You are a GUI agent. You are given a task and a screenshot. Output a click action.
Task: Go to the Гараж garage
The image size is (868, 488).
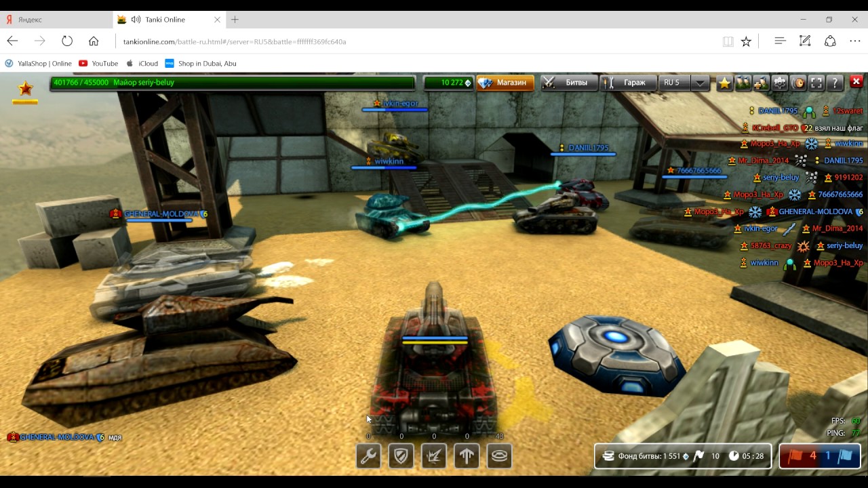[628, 83]
